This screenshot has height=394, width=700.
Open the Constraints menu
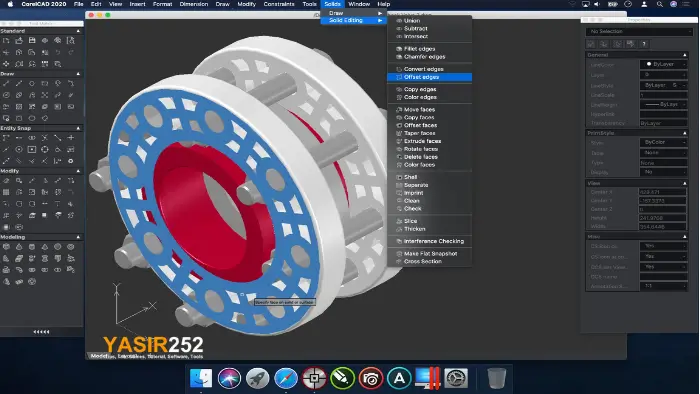tap(279, 4)
